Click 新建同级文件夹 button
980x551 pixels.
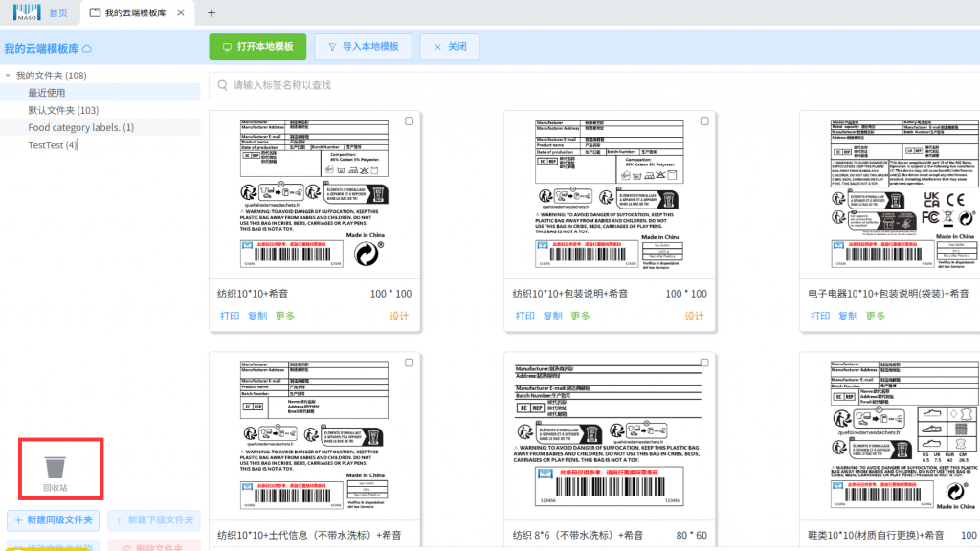[x=53, y=519]
